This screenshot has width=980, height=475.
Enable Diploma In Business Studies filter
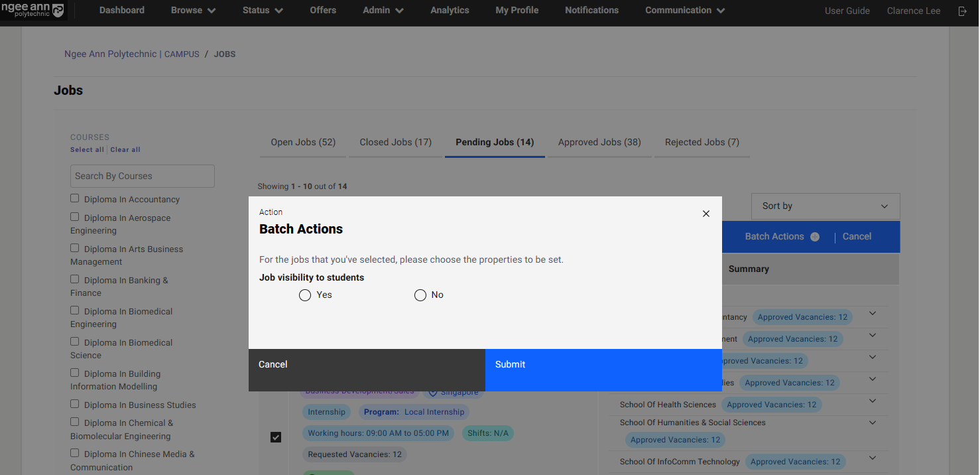pos(75,404)
